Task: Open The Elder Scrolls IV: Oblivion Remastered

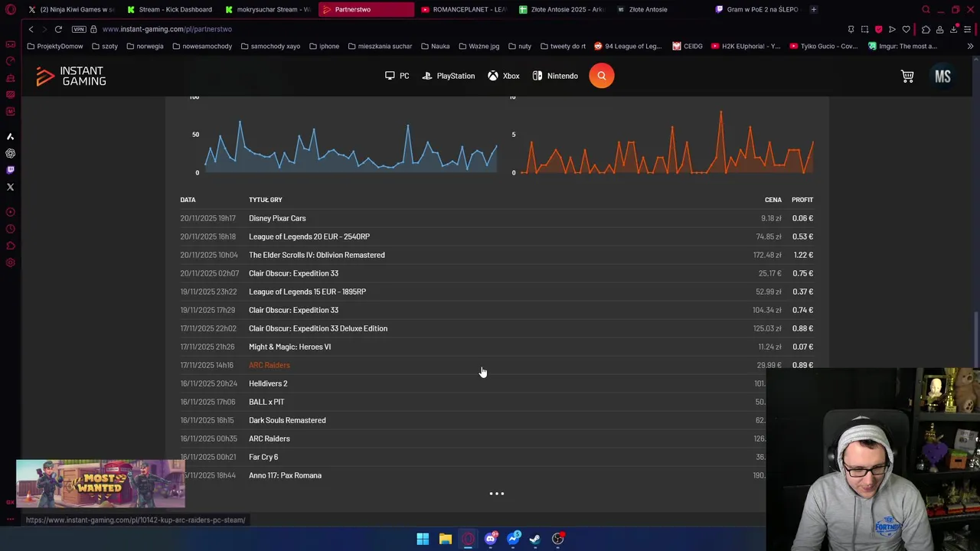Action: click(x=317, y=255)
